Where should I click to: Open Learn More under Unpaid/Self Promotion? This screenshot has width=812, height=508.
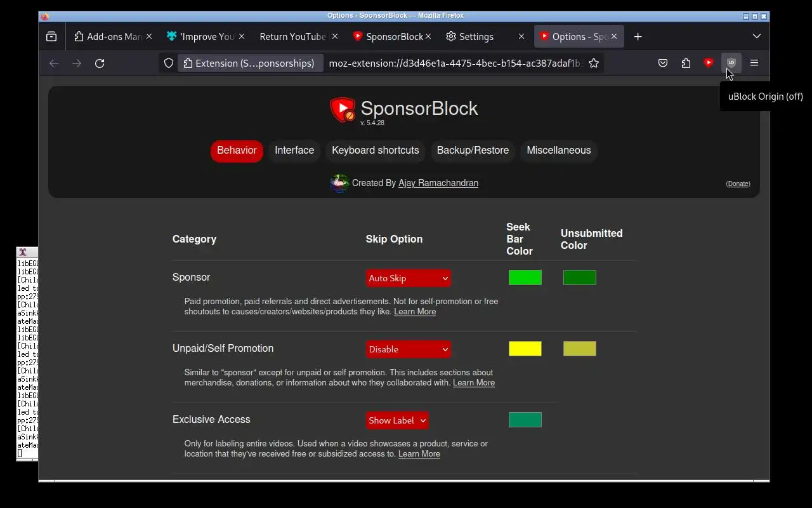click(x=474, y=383)
